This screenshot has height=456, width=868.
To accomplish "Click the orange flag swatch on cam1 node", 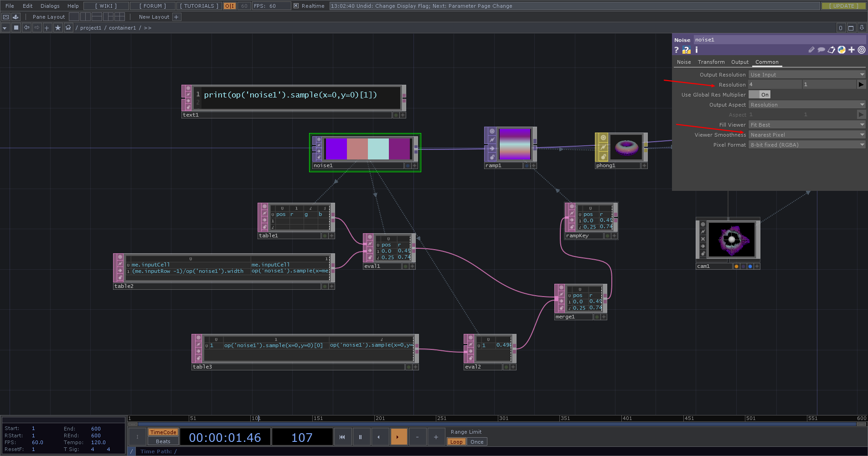I will coord(736,266).
